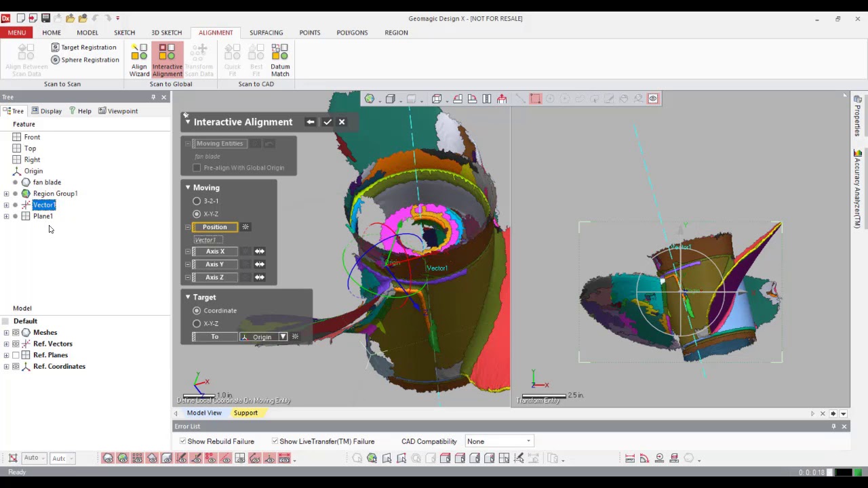
Task: Toggle visibility of Ref. Vectors
Action: 16,344
